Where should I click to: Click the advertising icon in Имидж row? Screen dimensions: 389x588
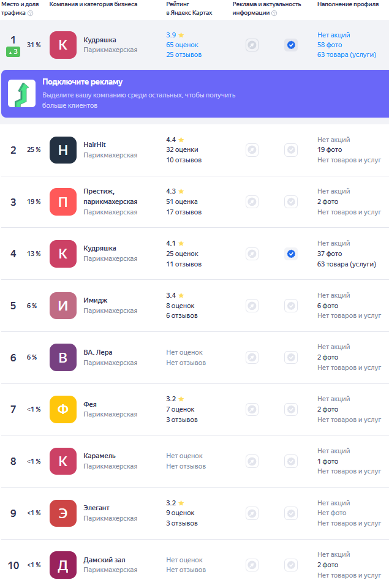click(x=252, y=306)
